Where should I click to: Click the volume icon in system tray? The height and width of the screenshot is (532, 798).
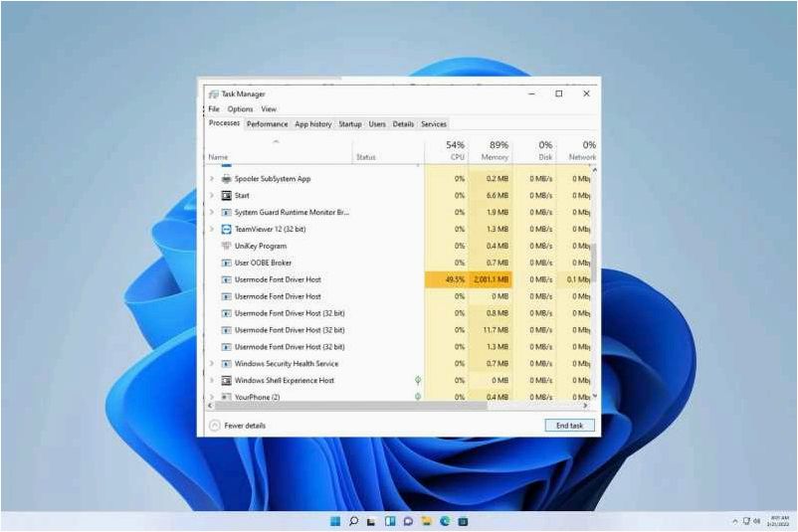[x=757, y=521]
